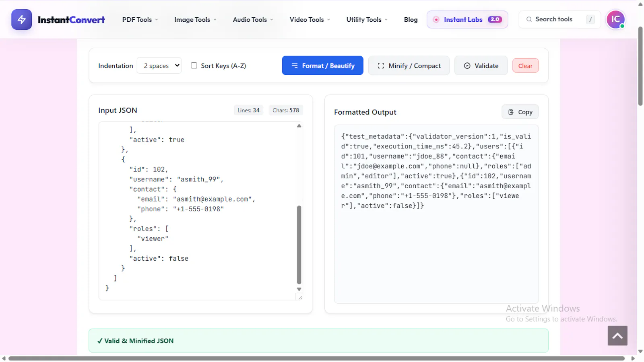The width and height of the screenshot is (644, 362).
Task: Click the Formatted Output heading
Action: click(x=365, y=112)
